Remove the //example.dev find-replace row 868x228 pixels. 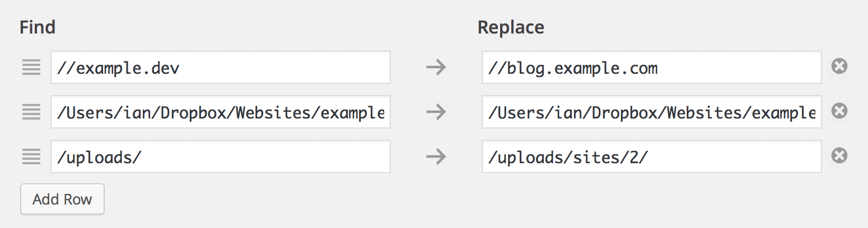(x=839, y=67)
